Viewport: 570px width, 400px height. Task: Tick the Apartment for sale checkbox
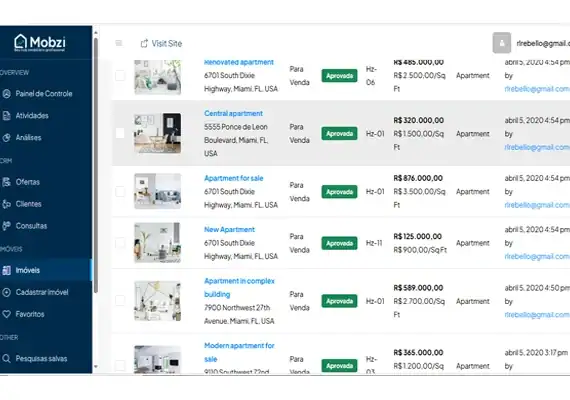pos(120,191)
